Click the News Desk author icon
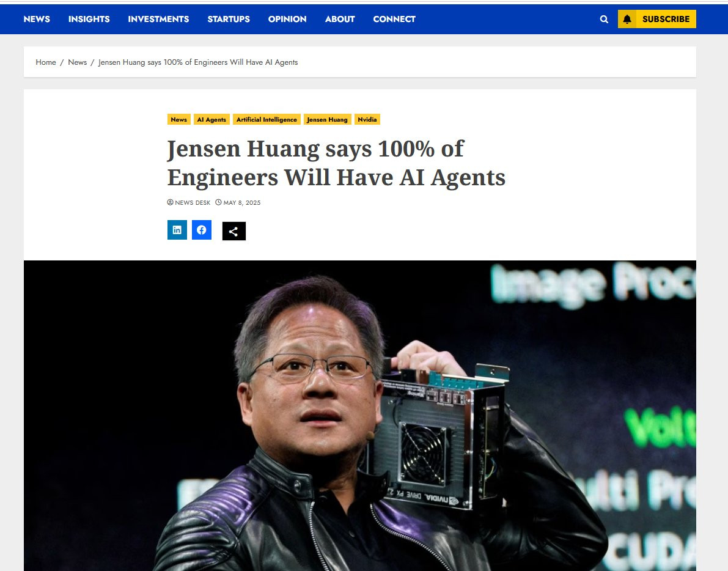 pos(171,202)
